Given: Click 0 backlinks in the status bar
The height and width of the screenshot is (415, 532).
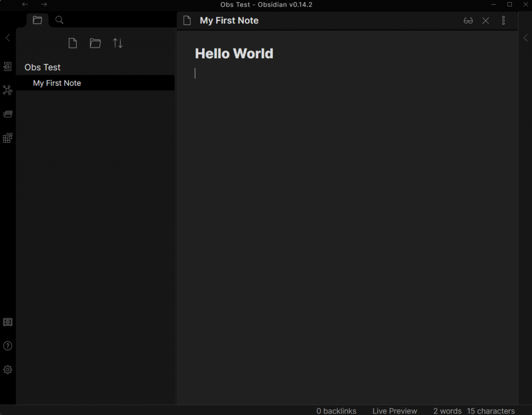Looking at the screenshot, I should click(336, 411).
